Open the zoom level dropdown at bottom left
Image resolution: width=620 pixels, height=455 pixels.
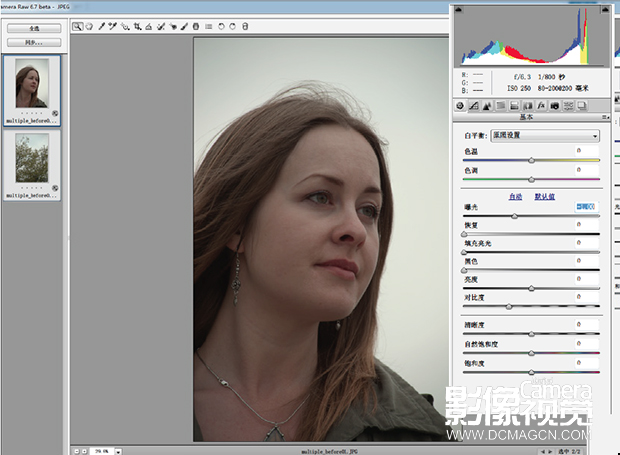[x=118, y=451]
